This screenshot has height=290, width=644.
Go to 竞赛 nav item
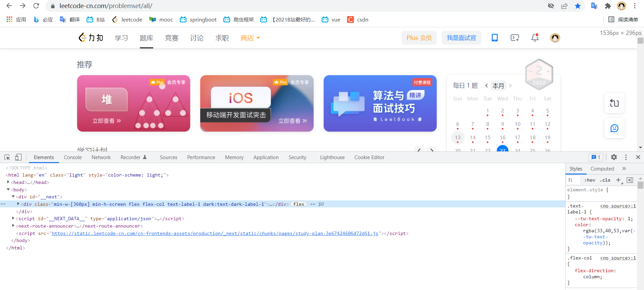(171, 38)
